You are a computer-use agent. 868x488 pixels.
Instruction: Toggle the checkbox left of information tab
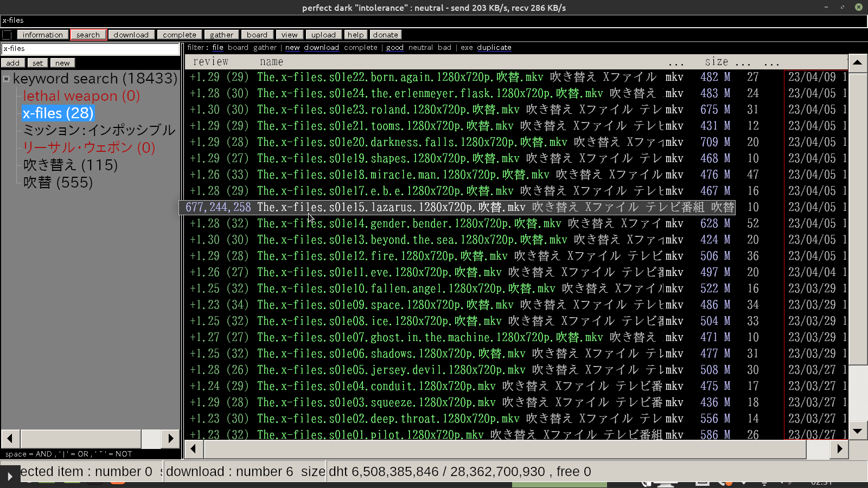7,35
